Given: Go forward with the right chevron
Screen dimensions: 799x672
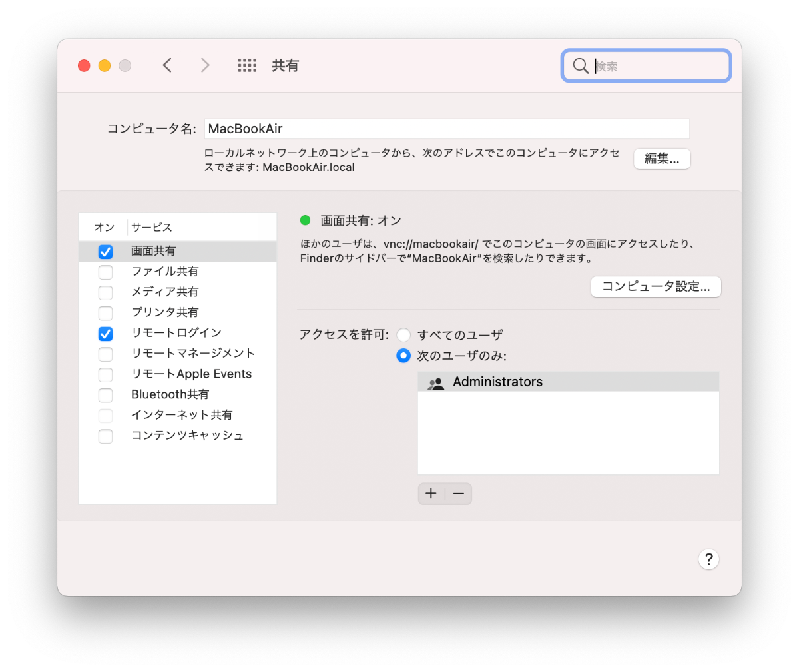Looking at the screenshot, I should (x=205, y=65).
